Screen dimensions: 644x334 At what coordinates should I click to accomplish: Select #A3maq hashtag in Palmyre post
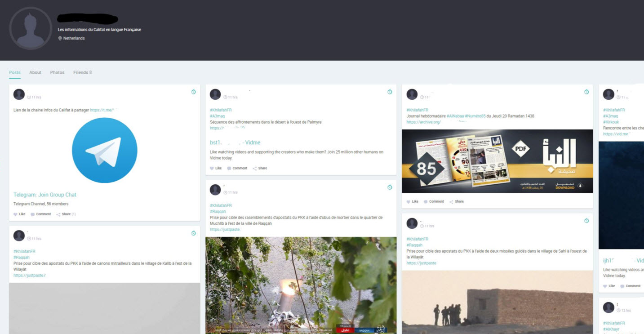pyautogui.click(x=217, y=116)
